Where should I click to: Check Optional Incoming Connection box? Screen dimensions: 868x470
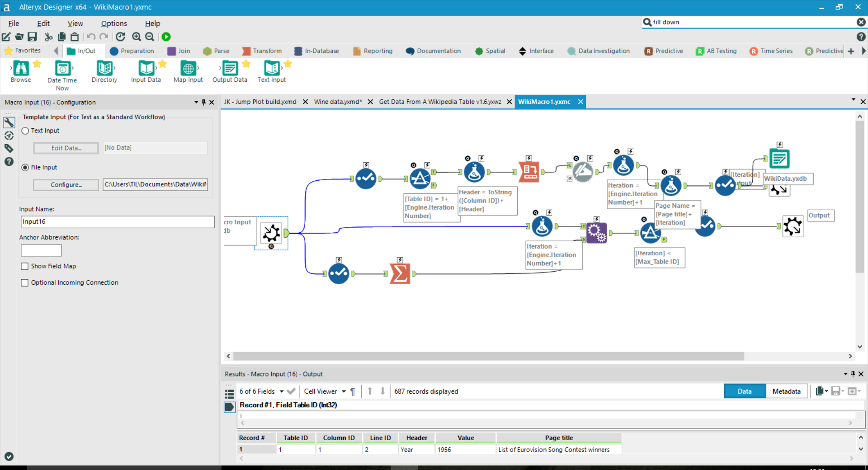pyautogui.click(x=25, y=282)
